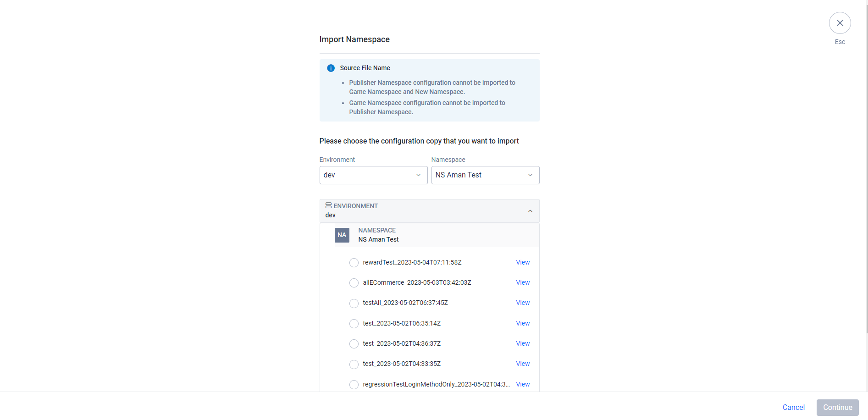Click the allECommerce_2023-05-03T03:42:03Z file name
This screenshot has width=868, height=420.
pyautogui.click(x=417, y=282)
